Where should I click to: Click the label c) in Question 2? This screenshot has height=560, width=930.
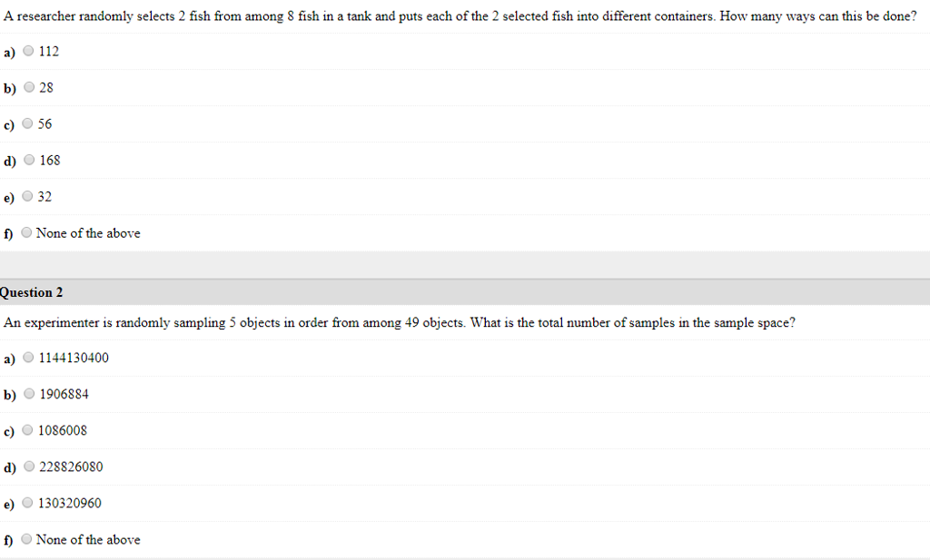pos(7,430)
